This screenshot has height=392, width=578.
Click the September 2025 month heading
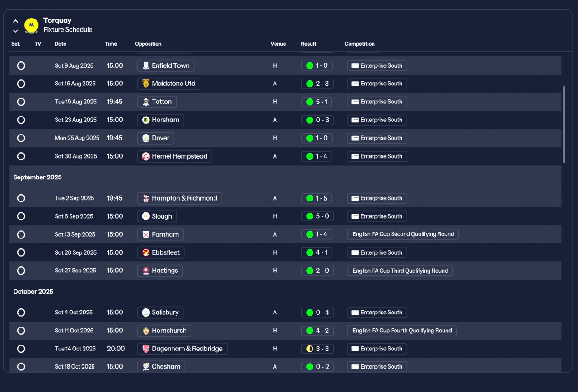(x=37, y=177)
